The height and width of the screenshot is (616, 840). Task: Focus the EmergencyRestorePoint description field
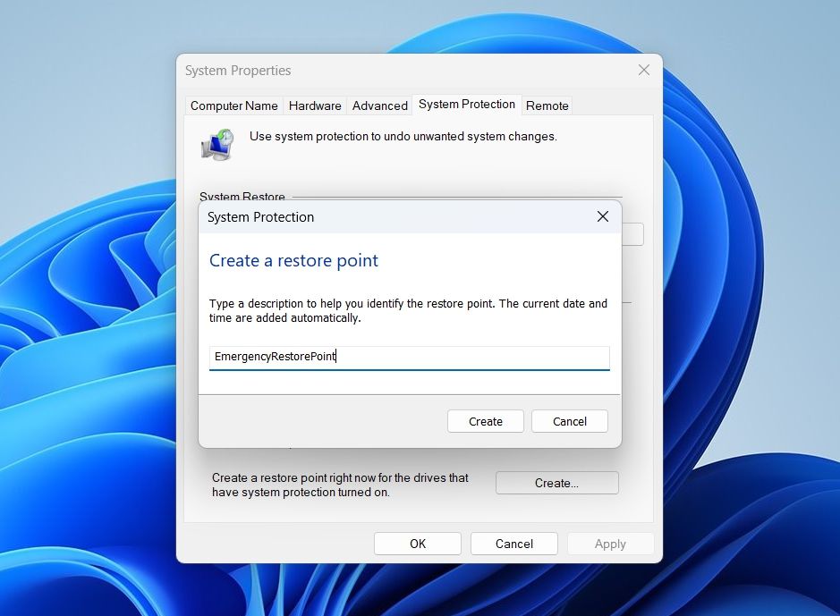click(x=410, y=358)
